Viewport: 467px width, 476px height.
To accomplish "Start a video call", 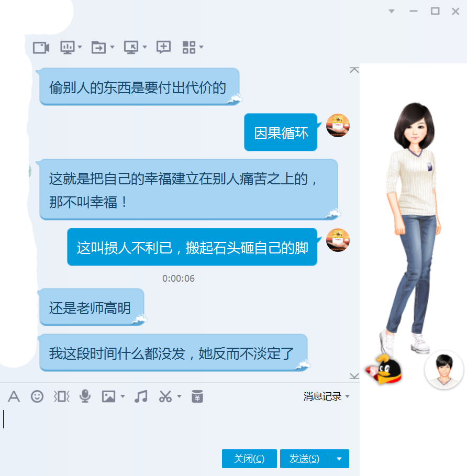I will click(41, 48).
